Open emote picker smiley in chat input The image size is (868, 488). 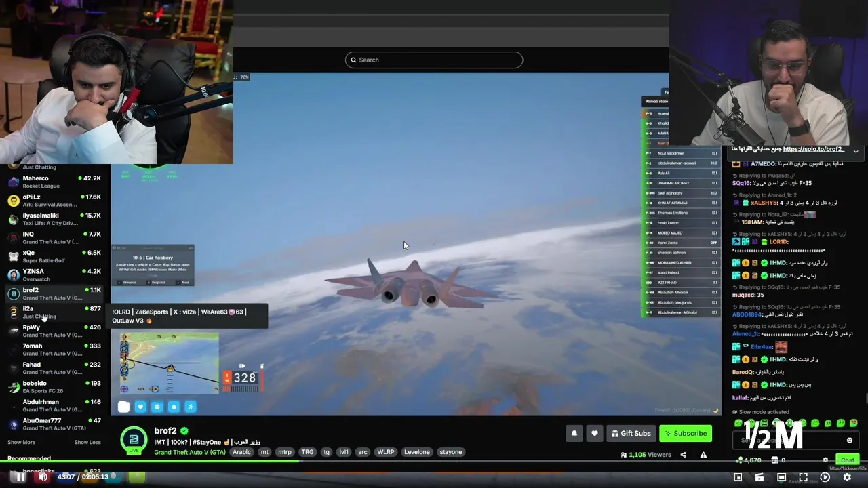(x=850, y=441)
